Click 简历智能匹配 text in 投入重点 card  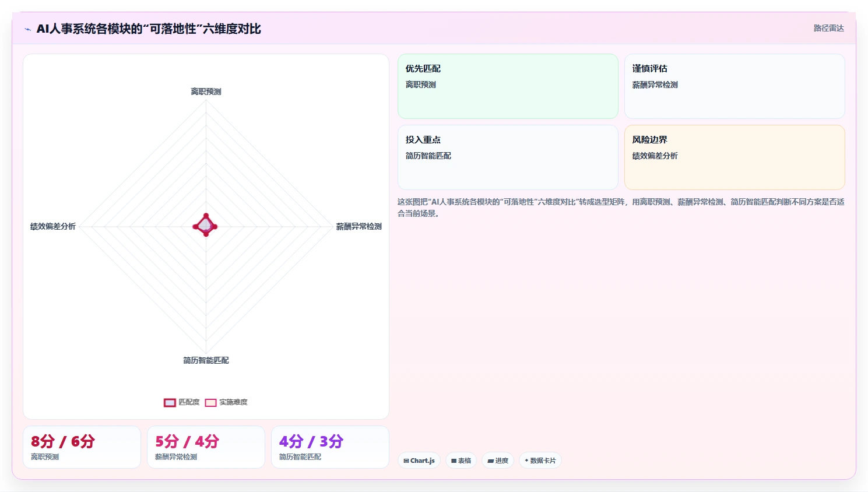pos(428,156)
